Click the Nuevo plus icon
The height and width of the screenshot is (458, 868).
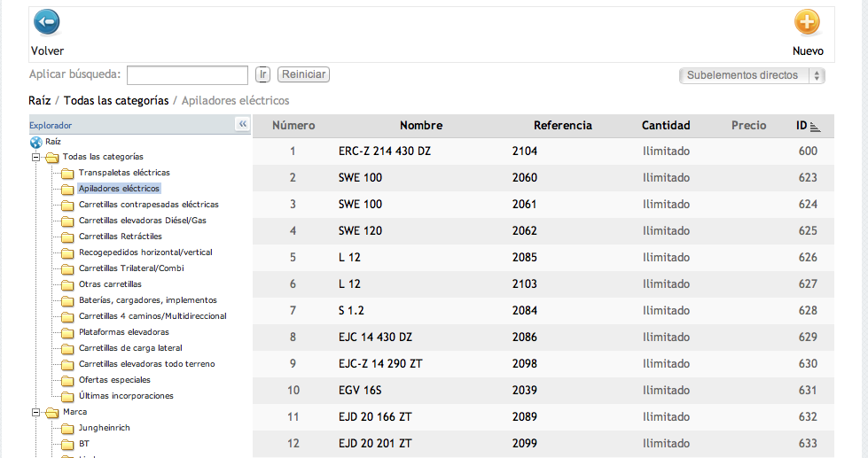(x=807, y=22)
